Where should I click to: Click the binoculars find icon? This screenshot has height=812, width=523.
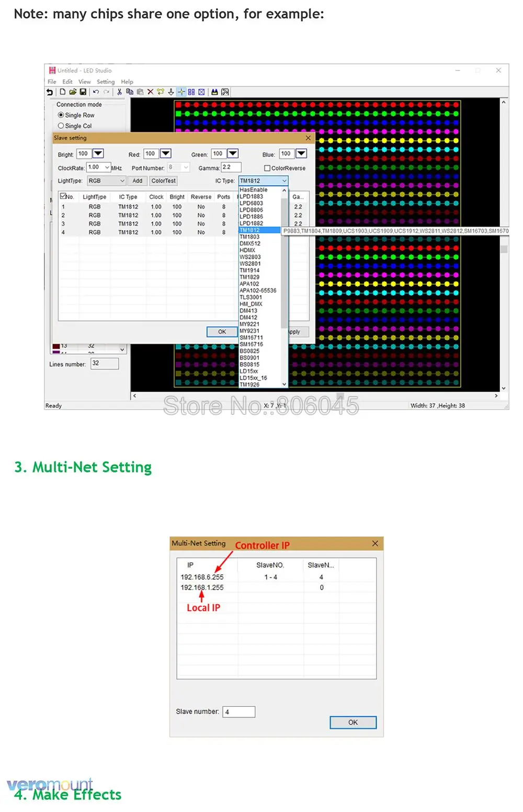pos(214,92)
